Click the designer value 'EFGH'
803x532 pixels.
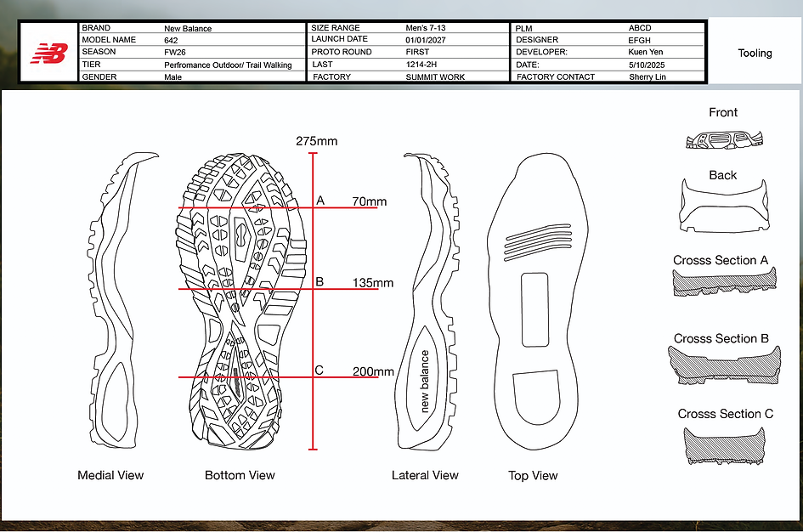pos(640,41)
